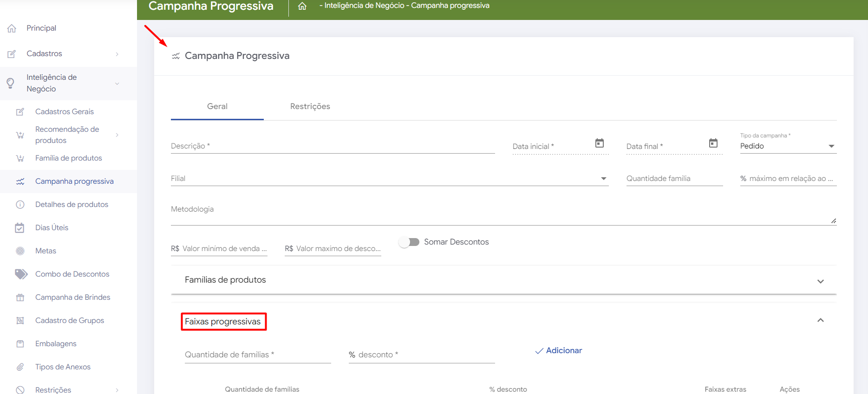Click the Adicionar button
The height and width of the screenshot is (394, 868).
(559, 351)
